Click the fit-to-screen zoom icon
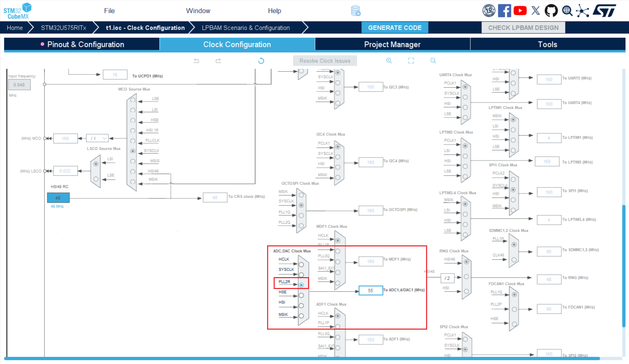The width and height of the screenshot is (629, 364). point(411,61)
